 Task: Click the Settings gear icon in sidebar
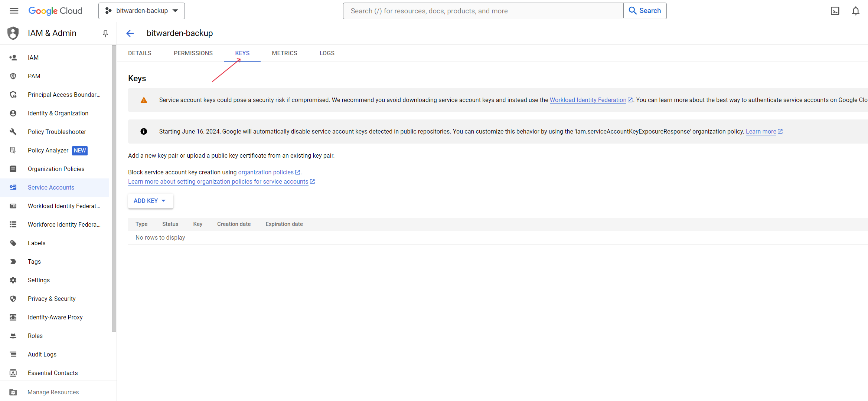[x=13, y=280]
